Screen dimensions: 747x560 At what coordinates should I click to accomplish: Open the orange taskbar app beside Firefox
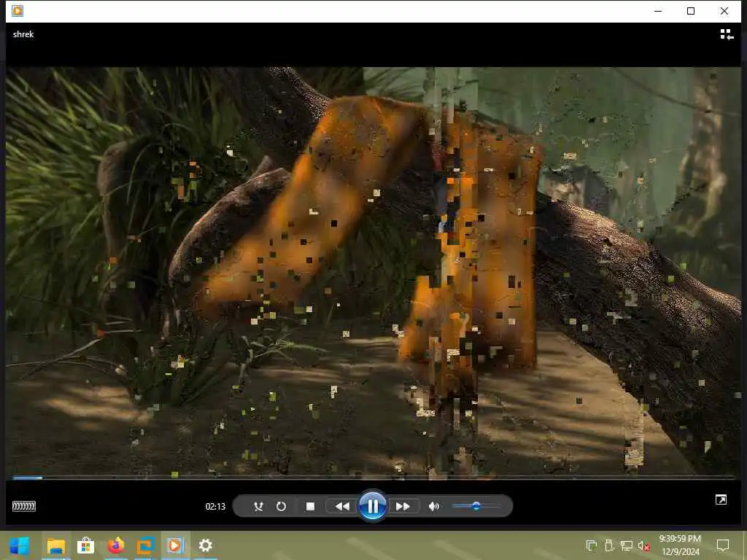(x=146, y=545)
